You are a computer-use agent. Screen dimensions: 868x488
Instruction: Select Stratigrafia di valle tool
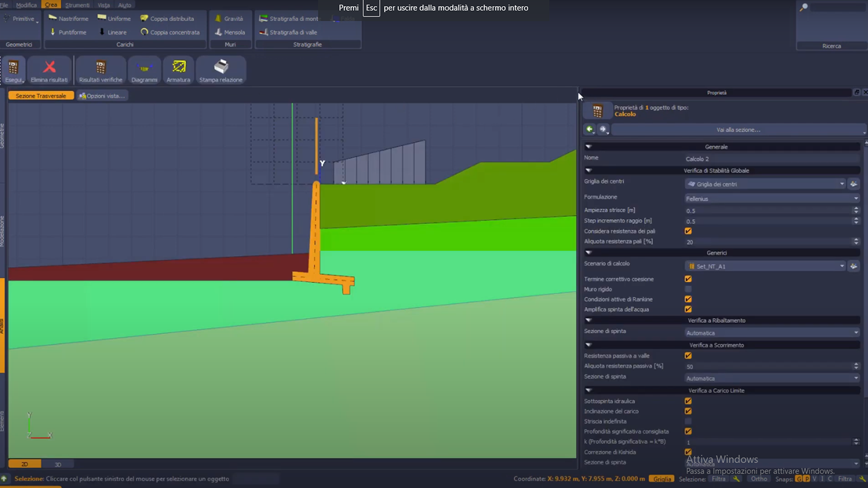coord(289,32)
